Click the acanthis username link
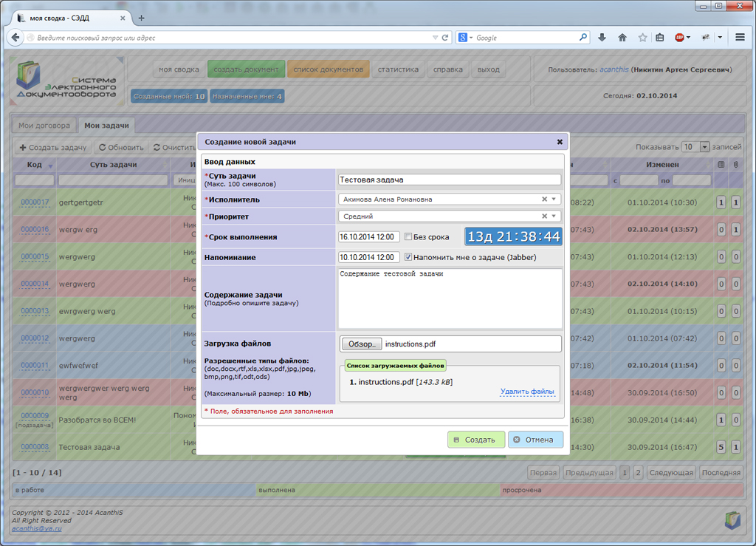Image resolution: width=756 pixels, height=546 pixels. tap(614, 69)
